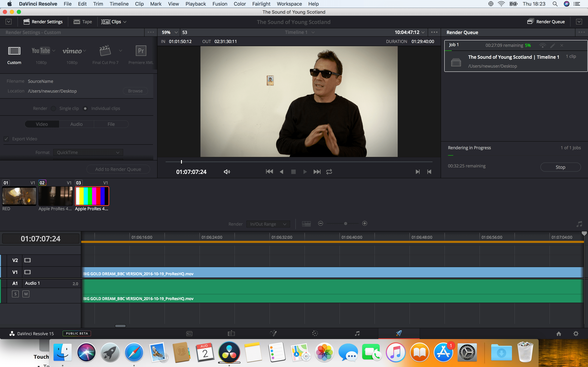Select clip 03 color bars thumbnail
This screenshot has width=588, height=367.
click(92, 196)
